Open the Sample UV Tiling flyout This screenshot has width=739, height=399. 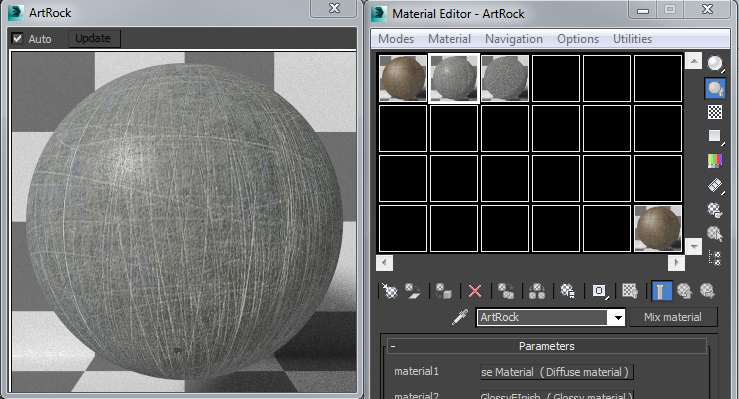pos(715,137)
